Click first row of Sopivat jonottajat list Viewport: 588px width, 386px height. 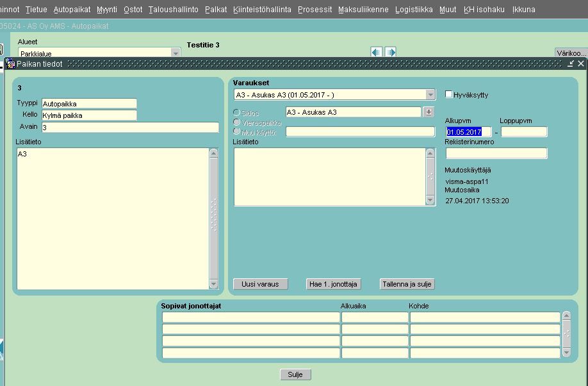pos(251,317)
